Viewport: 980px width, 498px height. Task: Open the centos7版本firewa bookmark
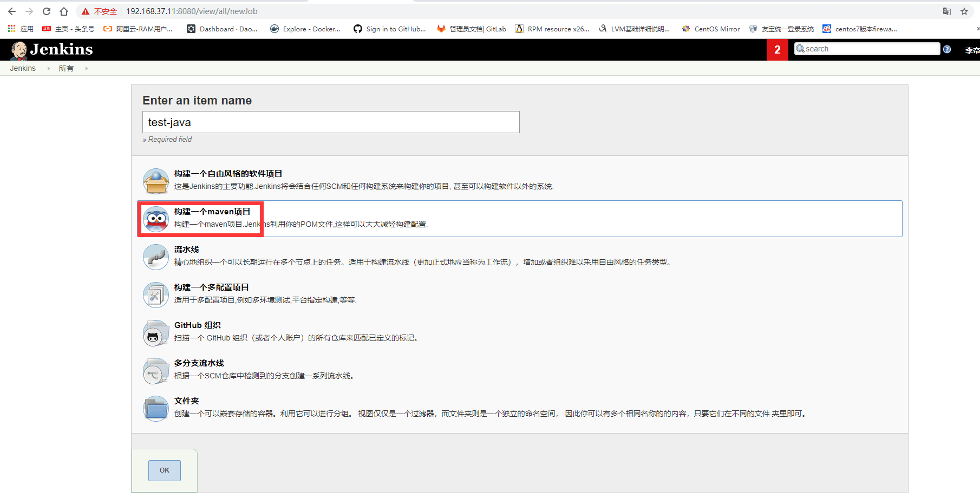point(860,29)
